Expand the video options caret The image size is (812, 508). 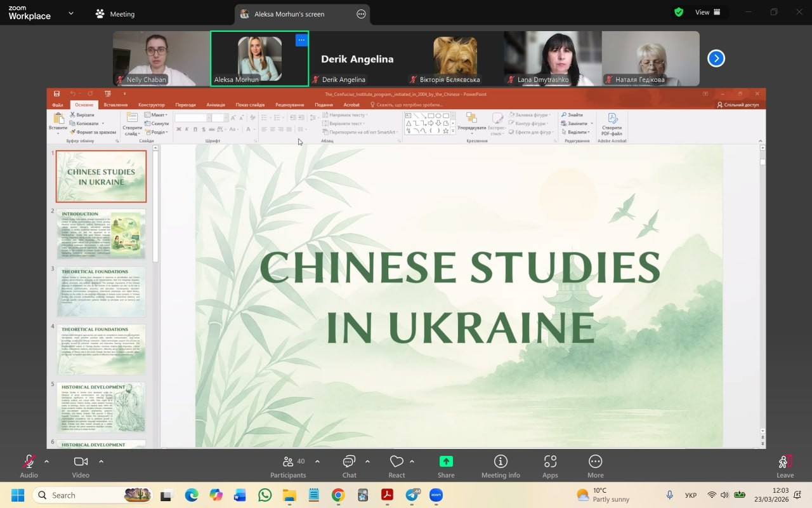tap(101, 462)
